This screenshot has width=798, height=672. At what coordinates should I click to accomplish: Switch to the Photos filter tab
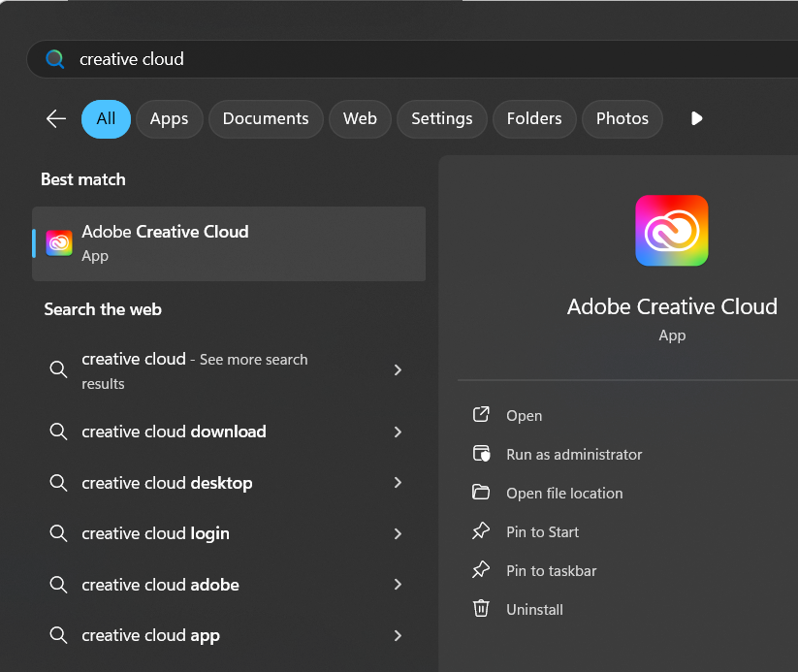coord(622,118)
